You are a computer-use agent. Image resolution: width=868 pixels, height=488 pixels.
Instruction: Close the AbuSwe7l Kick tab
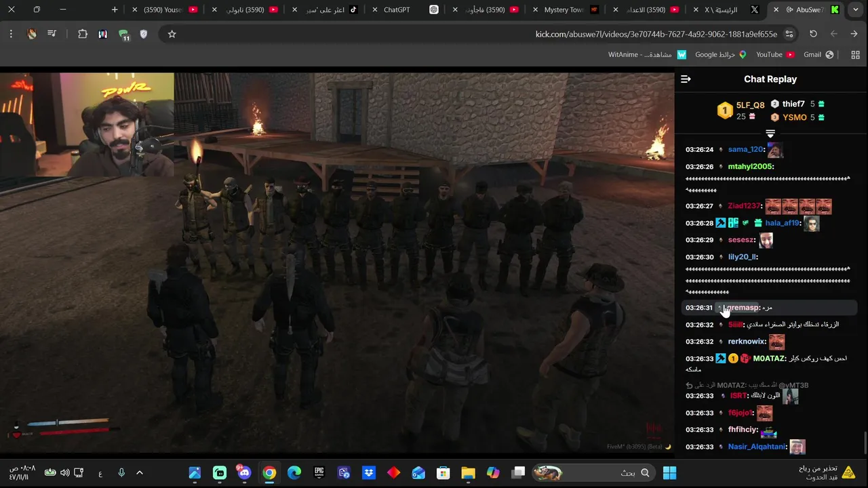point(776,9)
